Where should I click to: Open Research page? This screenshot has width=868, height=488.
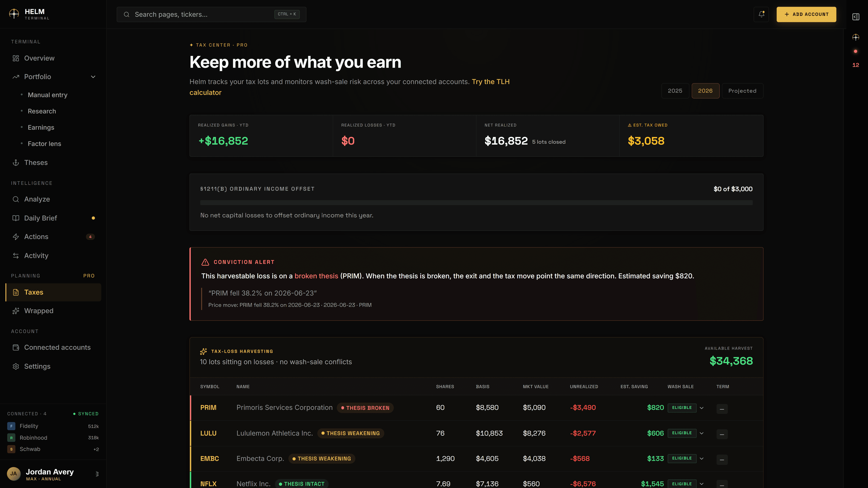(x=42, y=111)
